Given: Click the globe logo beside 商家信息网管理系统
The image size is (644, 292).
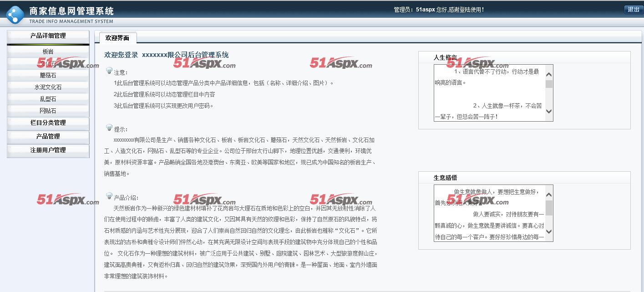Looking at the screenshot, I should tap(15, 12).
